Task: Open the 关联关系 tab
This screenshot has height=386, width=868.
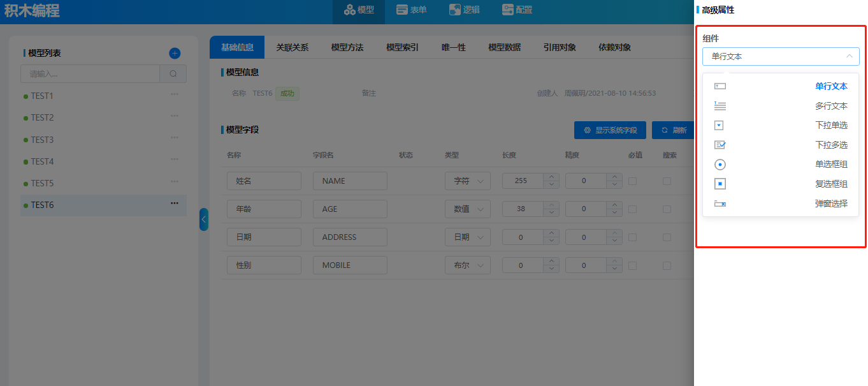Action: click(293, 47)
